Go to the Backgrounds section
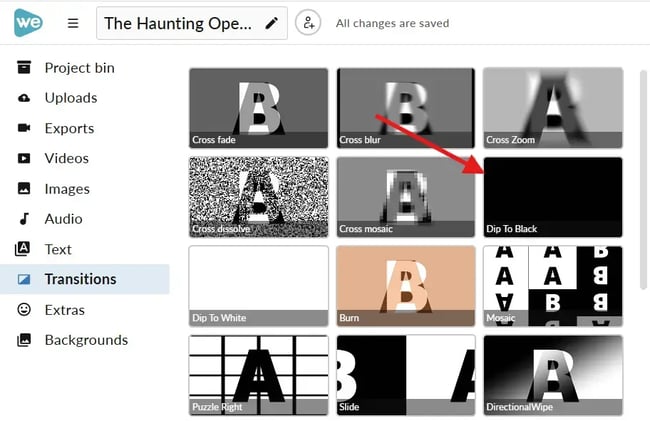This screenshot has height=421, width=650. click(86, 340)
